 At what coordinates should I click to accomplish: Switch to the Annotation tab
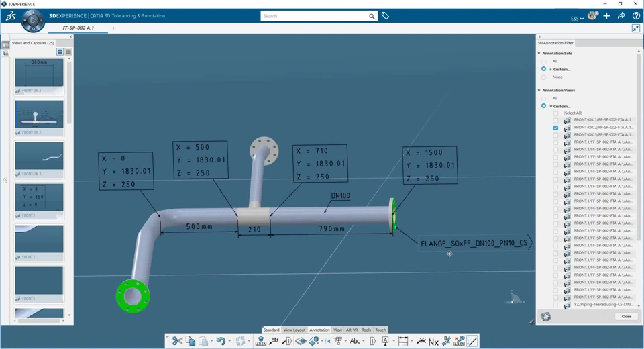(319, 330)
